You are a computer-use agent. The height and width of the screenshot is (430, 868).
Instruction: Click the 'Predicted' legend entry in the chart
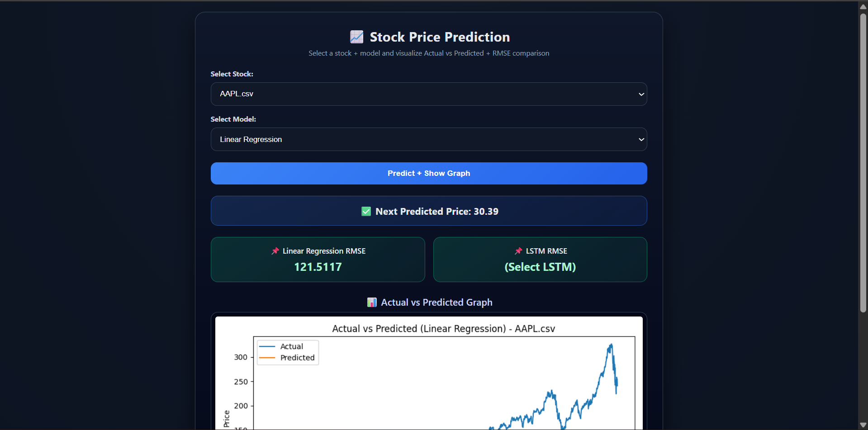pos(297,358)
